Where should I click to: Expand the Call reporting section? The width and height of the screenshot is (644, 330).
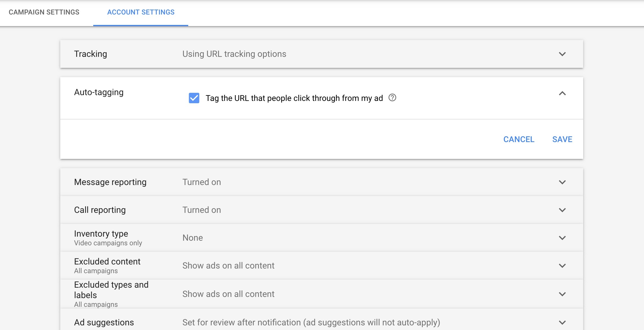click(x=562, y=210)
